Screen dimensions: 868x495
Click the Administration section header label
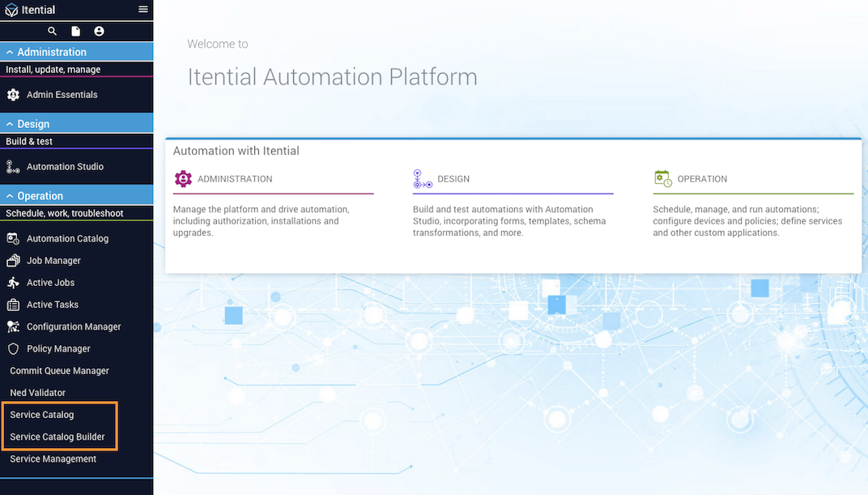tap(52, 52)
